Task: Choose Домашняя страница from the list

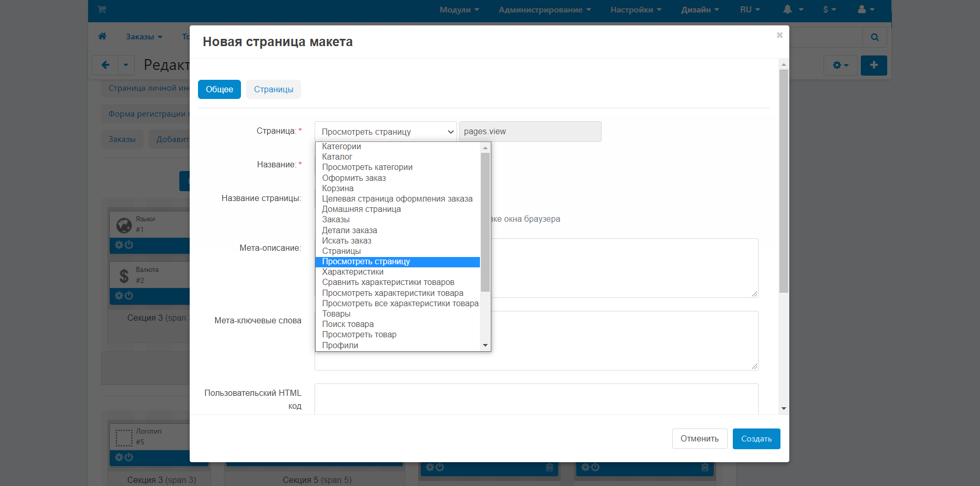Action: click(361, 209)
